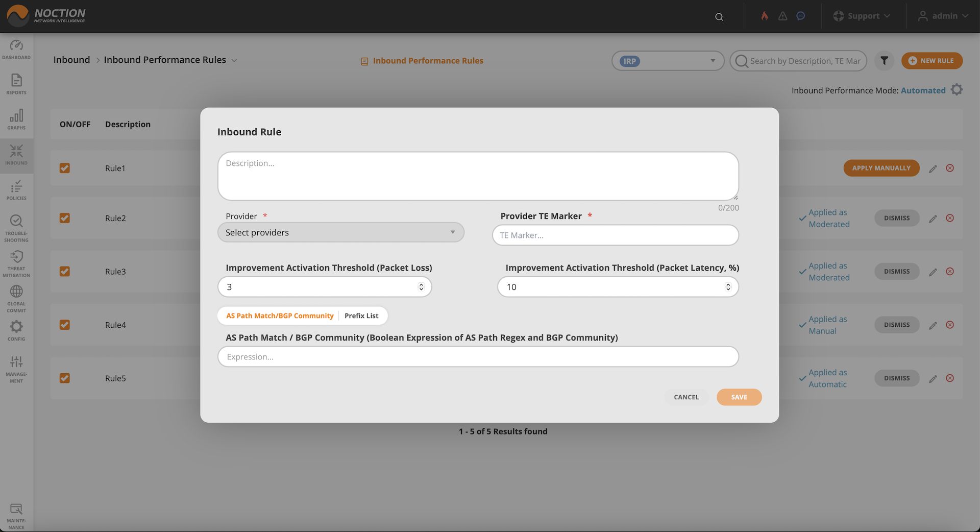The height and width of the screenshot is (532, 980).
Task: Edit Rule4 with pencil icon
Action: click(933, 325)
